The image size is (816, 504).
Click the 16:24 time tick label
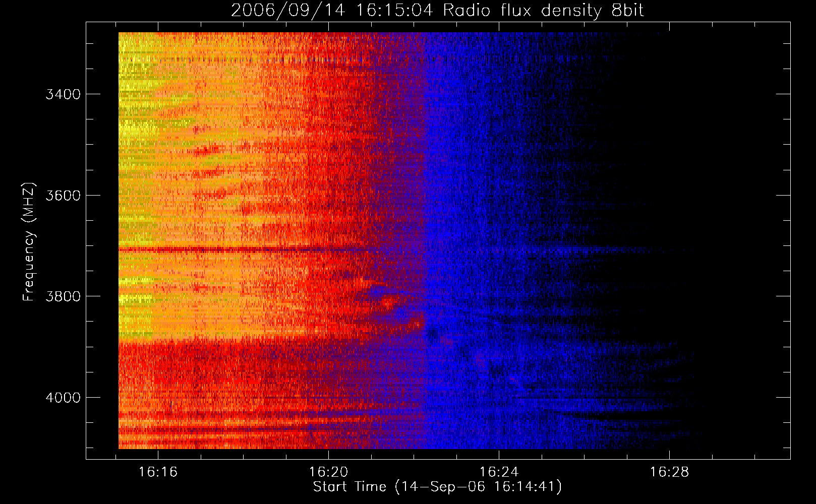[x=499, y=472]
